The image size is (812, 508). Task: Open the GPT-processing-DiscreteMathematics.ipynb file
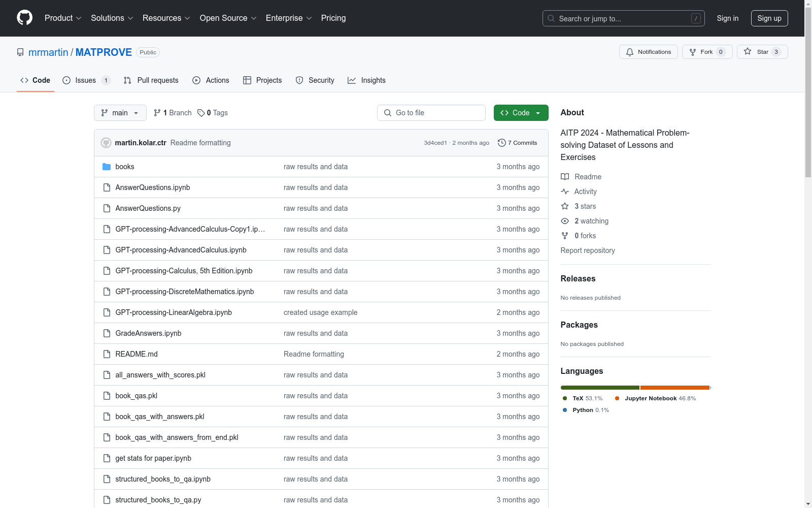(185, 292)
